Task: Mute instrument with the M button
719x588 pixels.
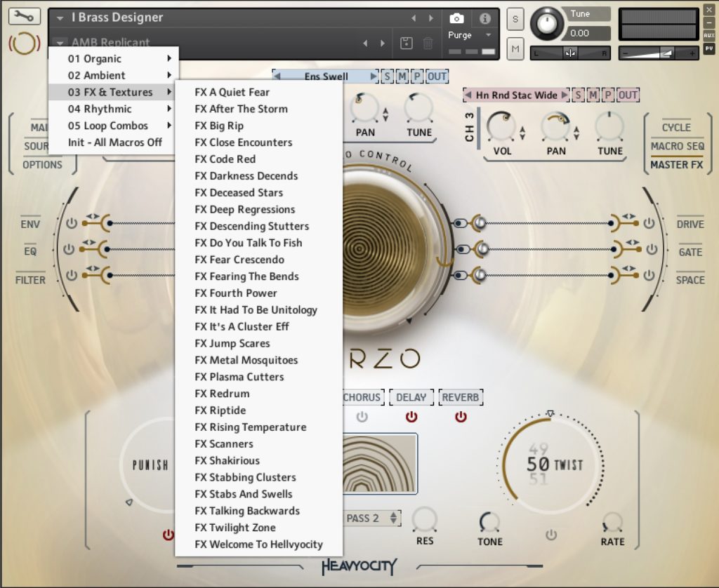Action: (515, 48)
